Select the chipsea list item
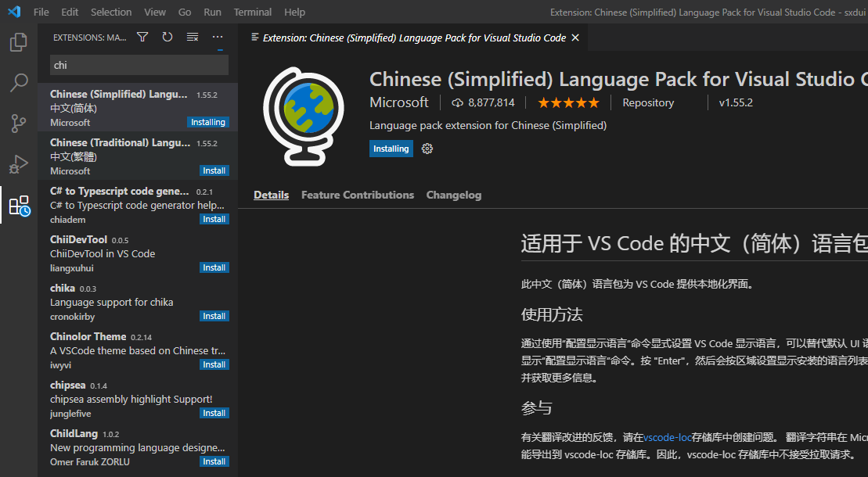This screenshot has width=868, height=477. (138, 399)
